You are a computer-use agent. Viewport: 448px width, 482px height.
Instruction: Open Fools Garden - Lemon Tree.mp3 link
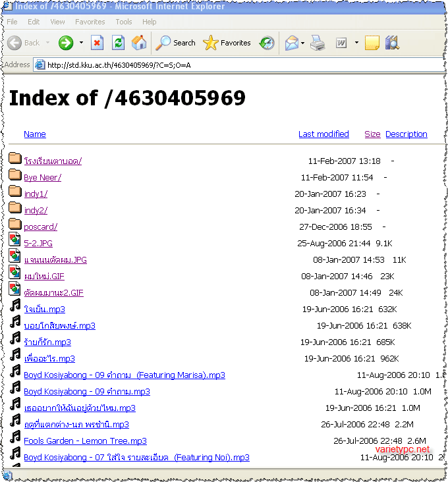click(85, 441)
